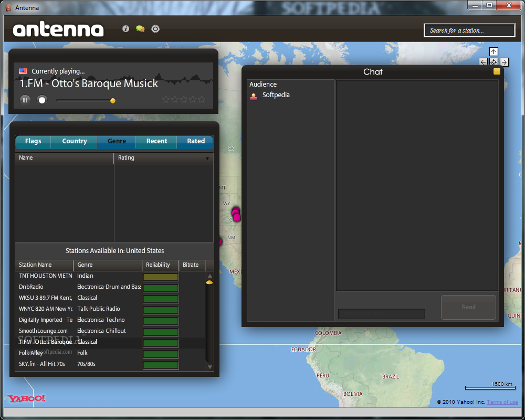Screen dimensions: 525x420
Task: Click the Antenna title bar app icon
Action: click(x=8, y=7)
